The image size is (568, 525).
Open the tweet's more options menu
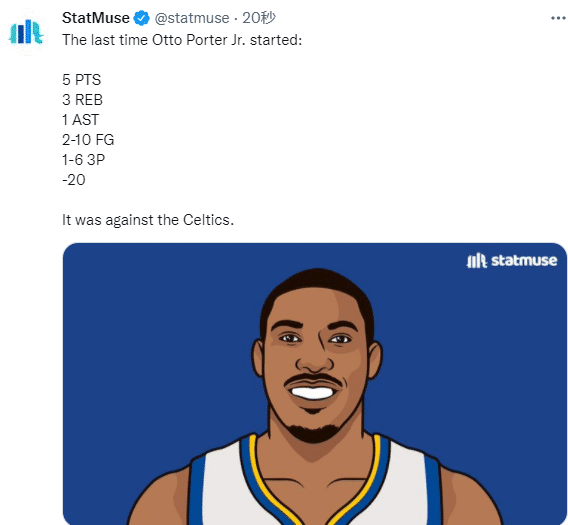point(558,18)
